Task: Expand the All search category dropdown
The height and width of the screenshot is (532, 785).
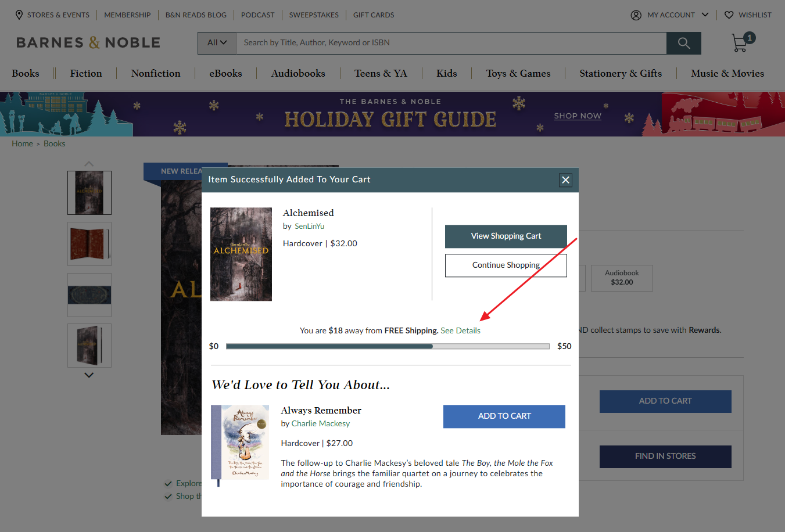Action: pos(217,43)
